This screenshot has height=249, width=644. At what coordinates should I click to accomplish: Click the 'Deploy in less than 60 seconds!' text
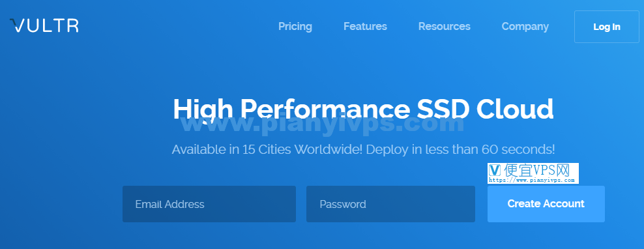460,149
